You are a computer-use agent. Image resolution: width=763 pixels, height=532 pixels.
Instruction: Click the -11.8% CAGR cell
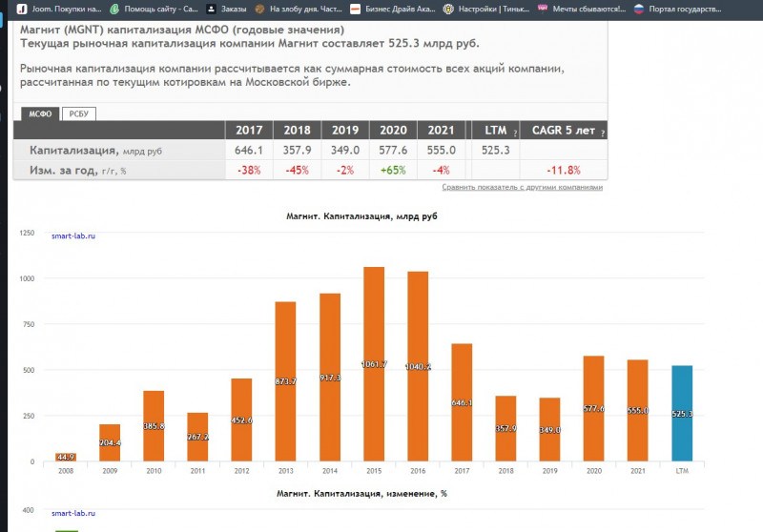[564, 171]
